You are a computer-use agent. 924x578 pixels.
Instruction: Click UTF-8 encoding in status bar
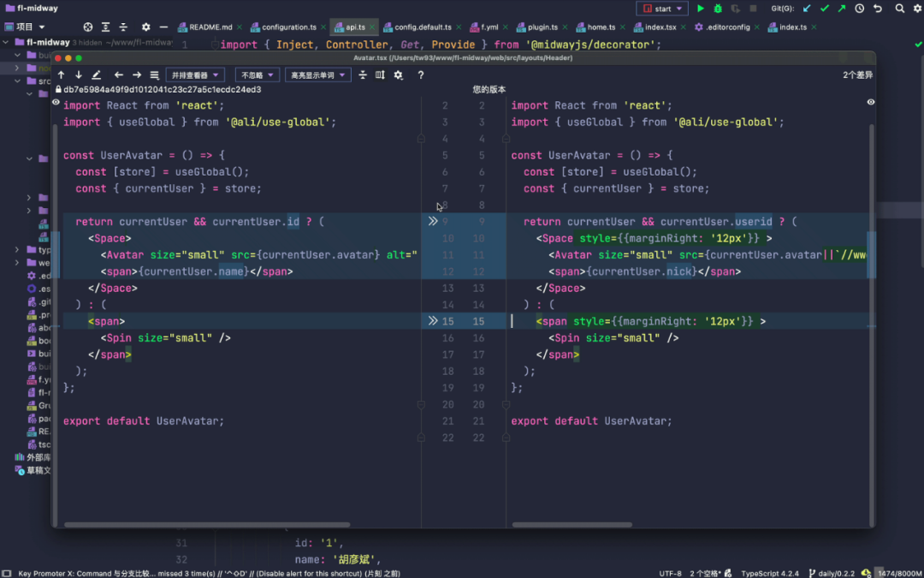[671, 573]
